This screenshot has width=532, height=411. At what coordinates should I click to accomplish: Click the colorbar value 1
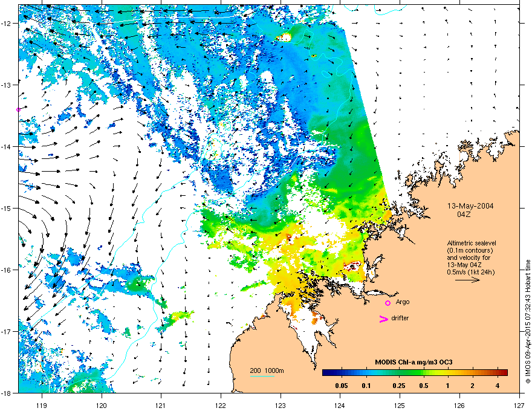[x=448, y=386]
